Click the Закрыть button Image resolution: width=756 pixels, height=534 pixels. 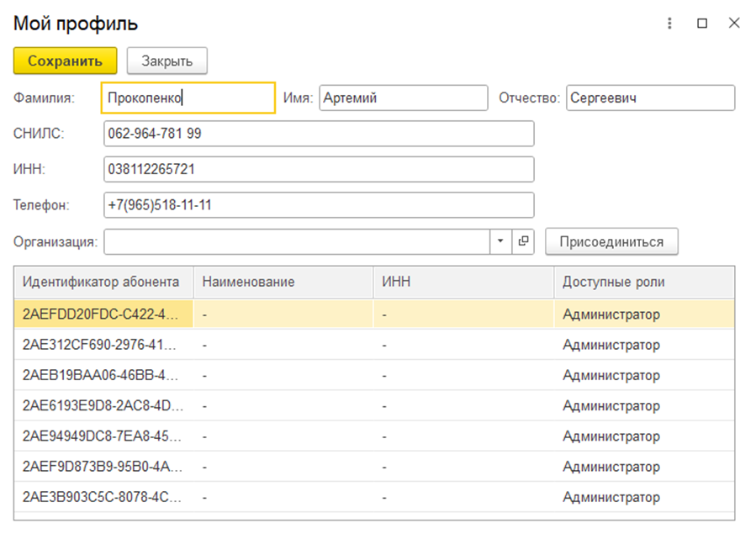[x=167, y=61]
